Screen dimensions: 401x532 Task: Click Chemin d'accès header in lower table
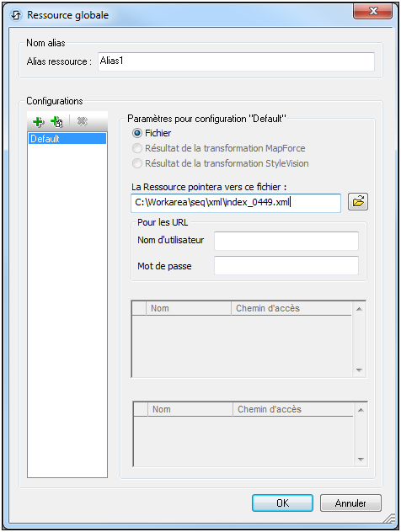tap(293, 409)
